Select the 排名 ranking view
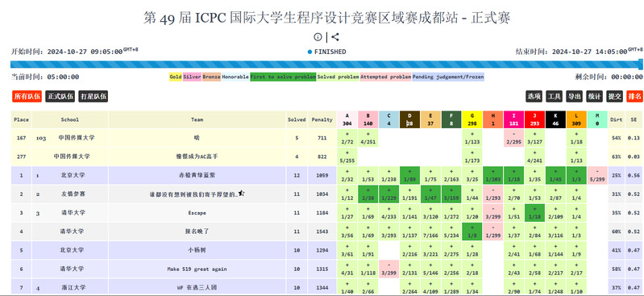 (x=634, y=97)
